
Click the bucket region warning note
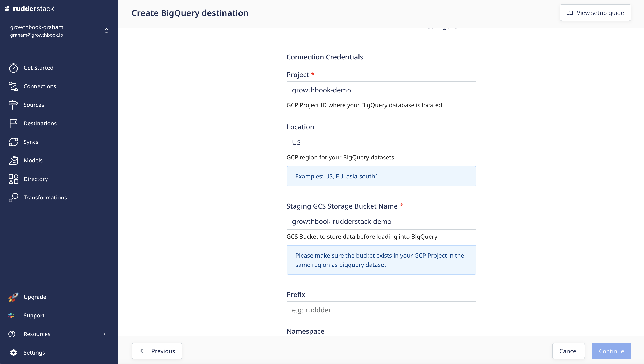click(x=381, y=260)
